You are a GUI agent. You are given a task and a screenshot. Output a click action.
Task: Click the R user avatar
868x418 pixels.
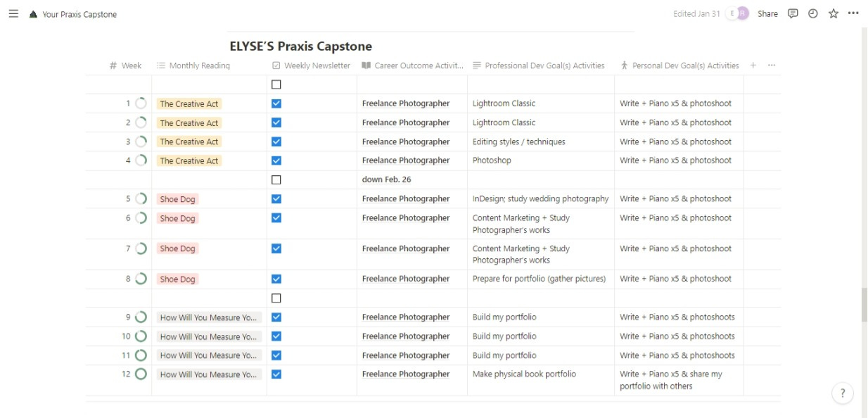(x=742, y=13)
